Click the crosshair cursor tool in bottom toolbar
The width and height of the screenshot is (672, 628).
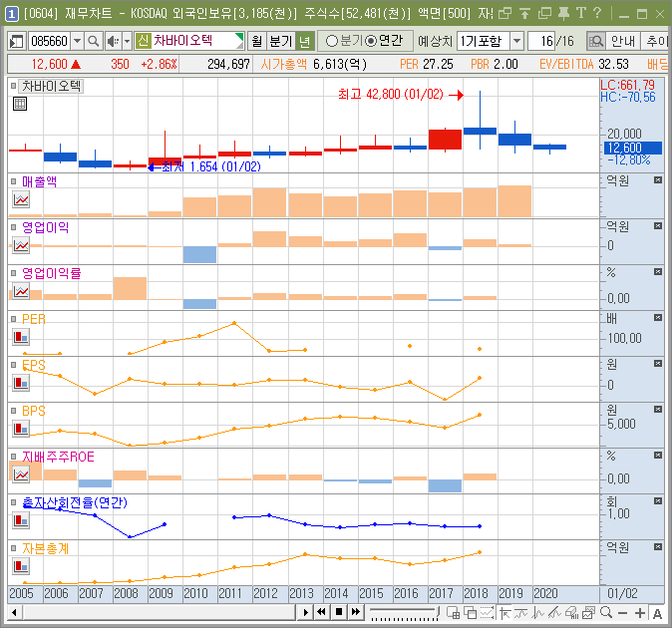[x=504, y=613]
